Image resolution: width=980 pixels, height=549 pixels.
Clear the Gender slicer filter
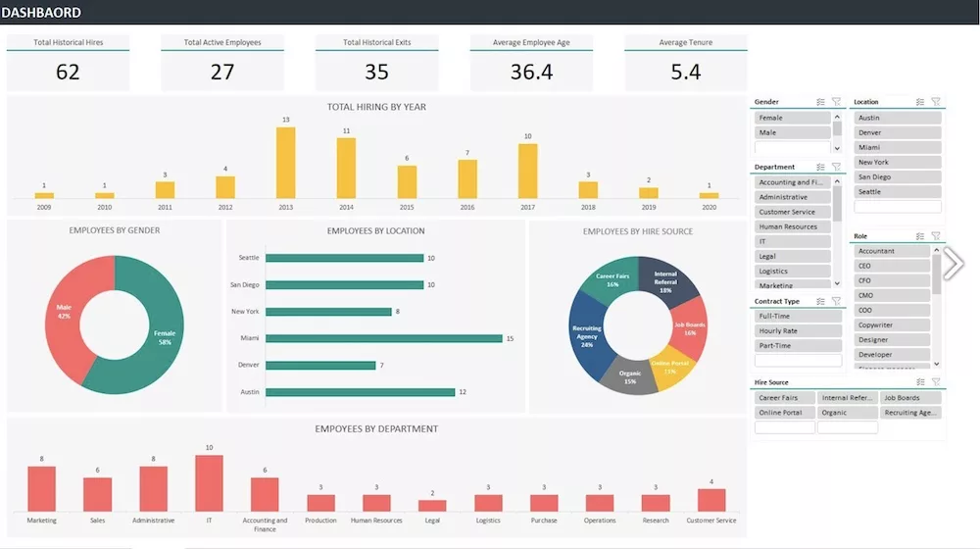(x=836, y=102)
